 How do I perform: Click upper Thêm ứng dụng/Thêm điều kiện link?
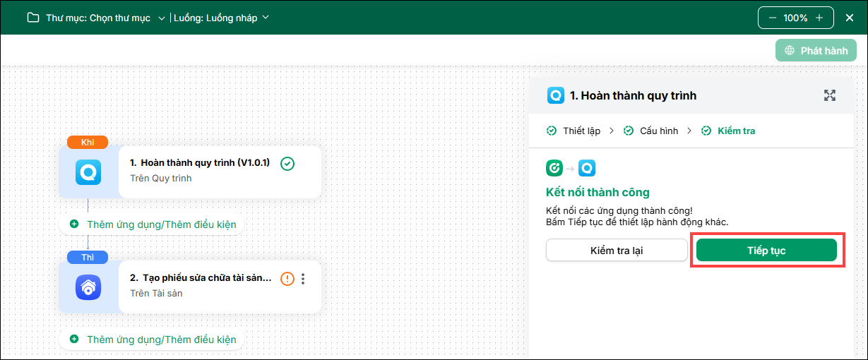point(162,224)
